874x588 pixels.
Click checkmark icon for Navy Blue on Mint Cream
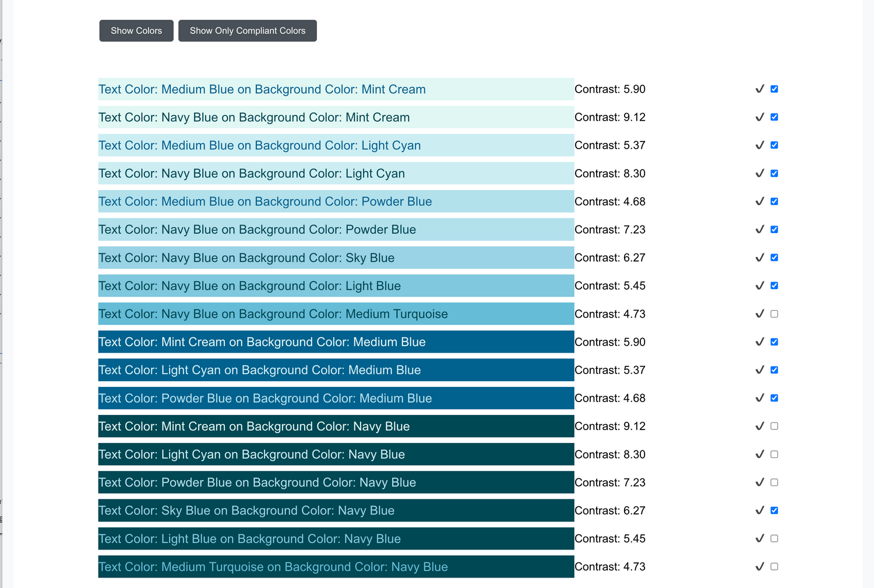coord(759,117)
